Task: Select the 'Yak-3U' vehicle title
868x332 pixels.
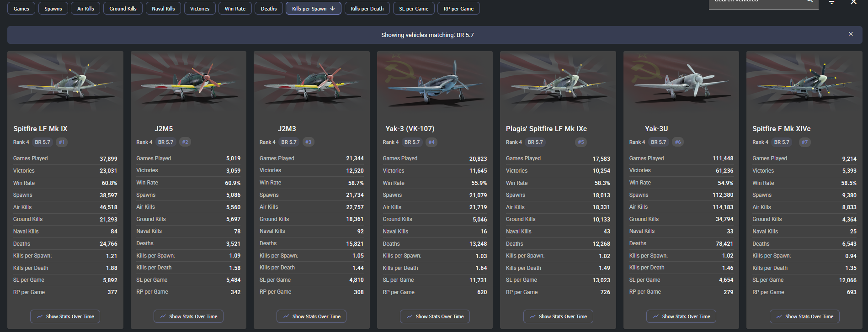Action: coord(656,129)
